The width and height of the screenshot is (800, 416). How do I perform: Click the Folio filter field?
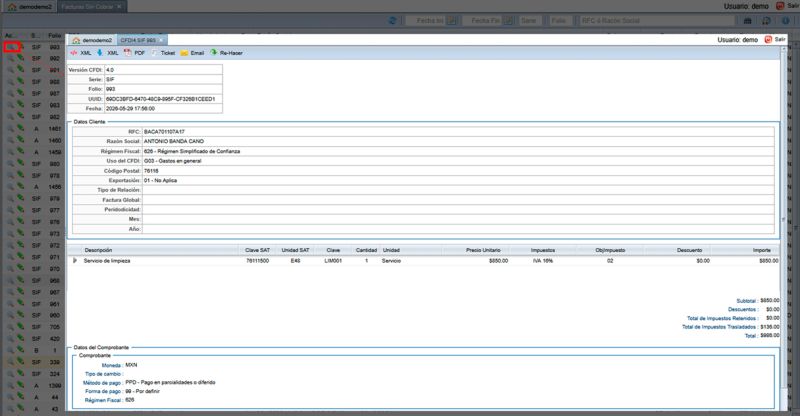click(x=559, y=20)
